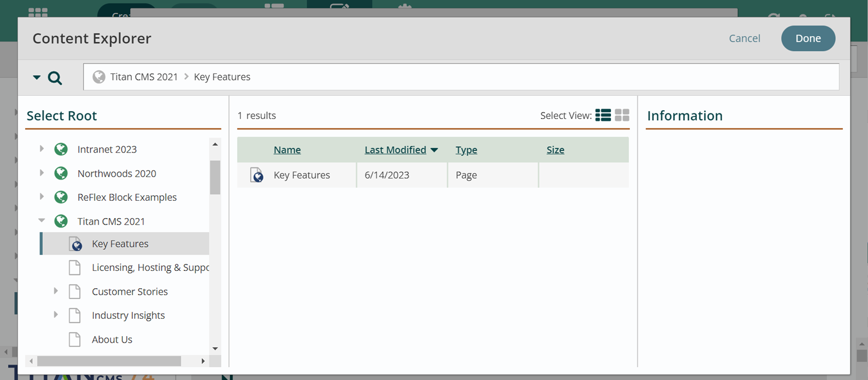Sort results by Name column
Screen dimensions: 868x380
[287, 150]
